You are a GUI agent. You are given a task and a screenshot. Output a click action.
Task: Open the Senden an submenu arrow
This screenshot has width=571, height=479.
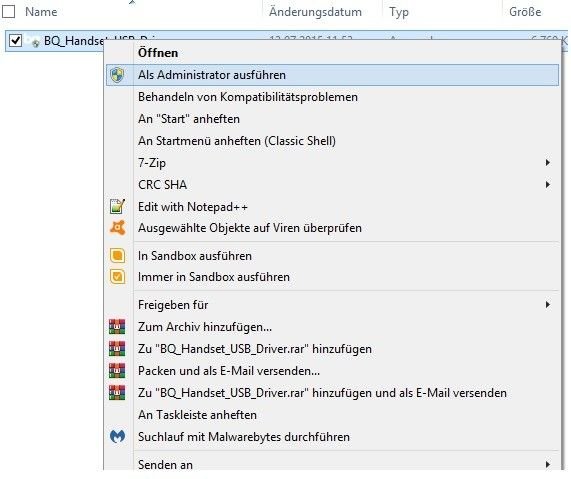[547, 464]
